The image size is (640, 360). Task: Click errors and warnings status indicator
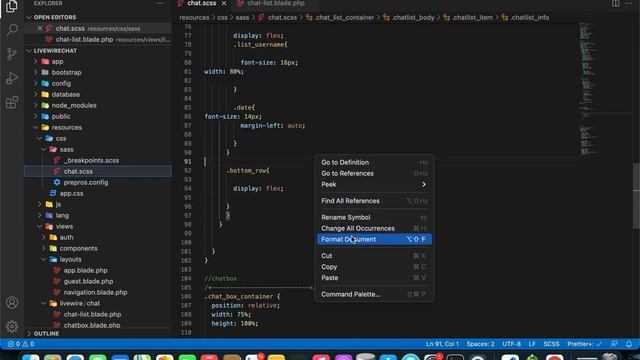coord(21,344)
